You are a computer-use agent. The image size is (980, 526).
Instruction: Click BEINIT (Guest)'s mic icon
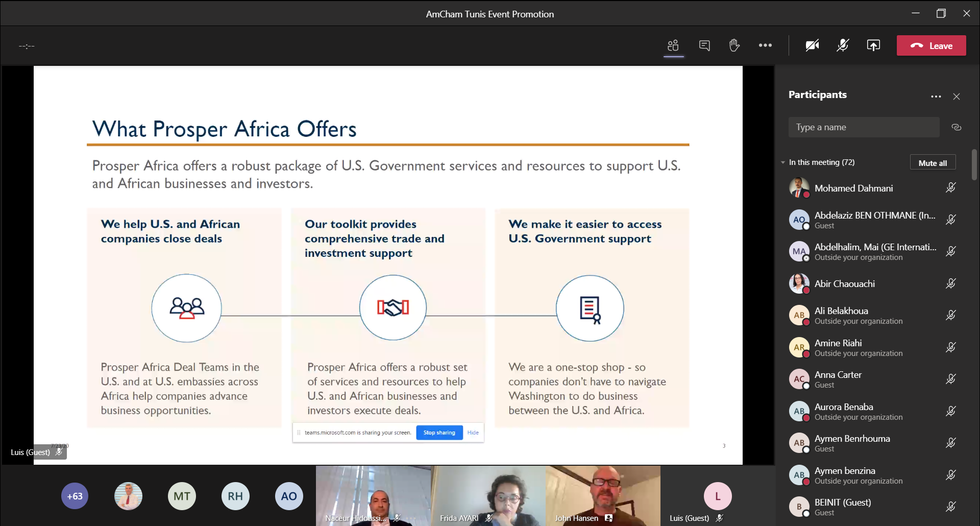point(950,507)
